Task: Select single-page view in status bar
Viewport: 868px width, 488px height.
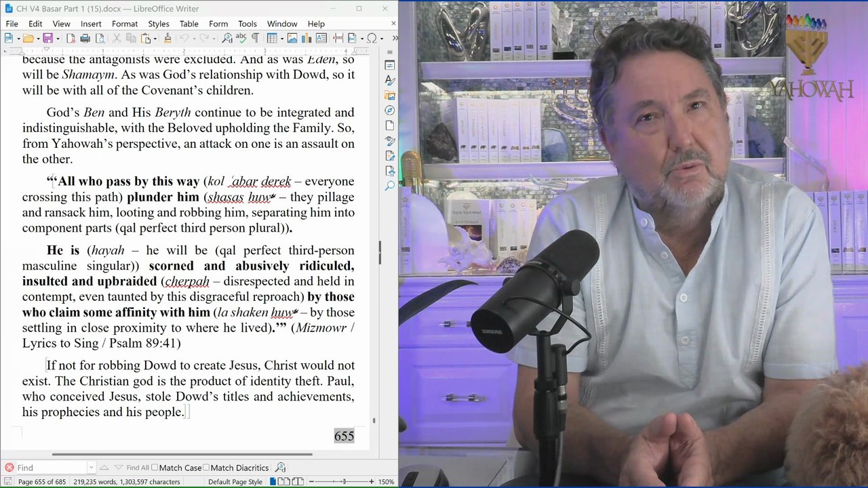Action: pos(273,482)
